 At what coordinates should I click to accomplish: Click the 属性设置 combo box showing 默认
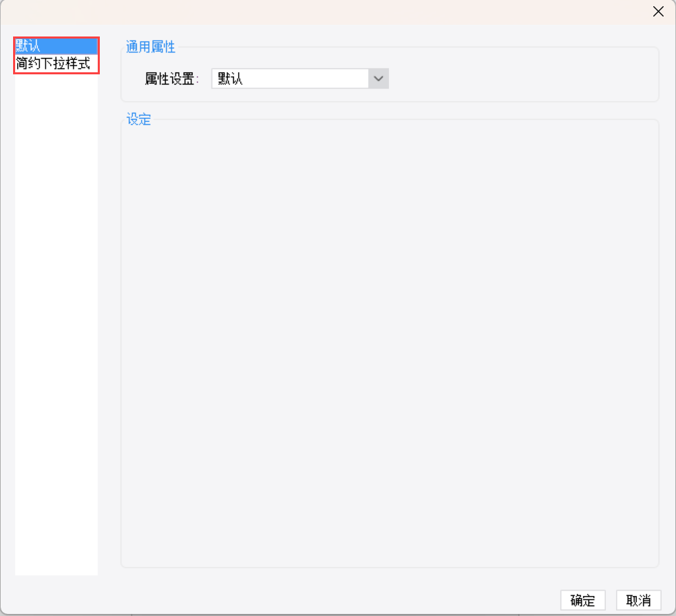pos(300,78)
